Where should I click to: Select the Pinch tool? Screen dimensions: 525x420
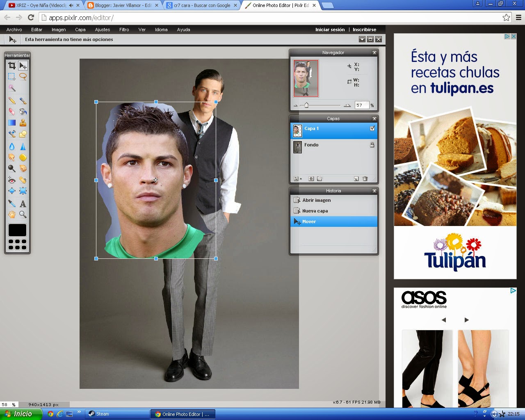tap(23, 191)
